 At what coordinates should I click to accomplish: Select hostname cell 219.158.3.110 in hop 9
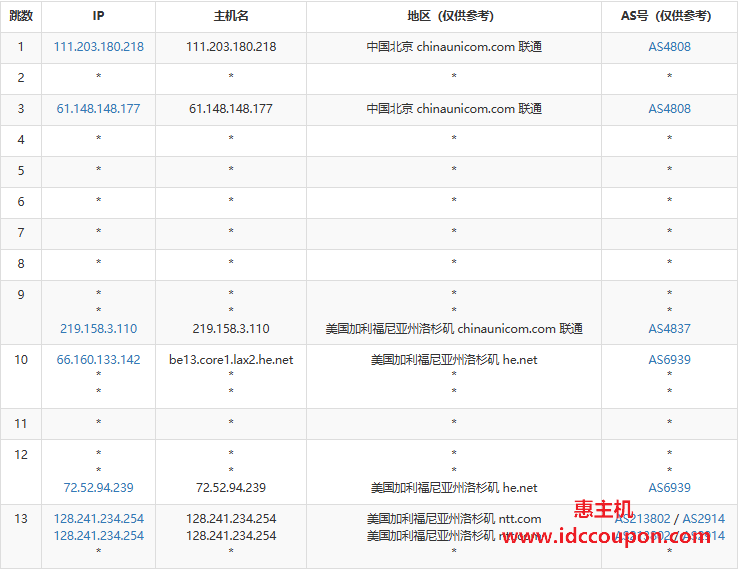click(231, 329)
